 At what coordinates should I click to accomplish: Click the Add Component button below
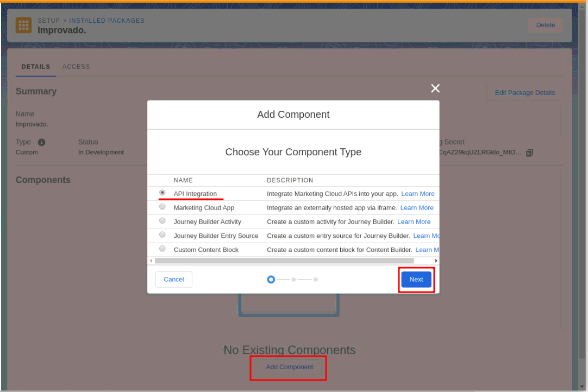pos(290,367)
